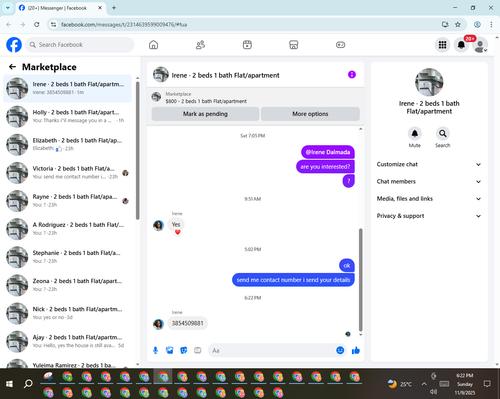Open conversation information purple icon
This screenshot has height=399, width=500.
[352, 75]
